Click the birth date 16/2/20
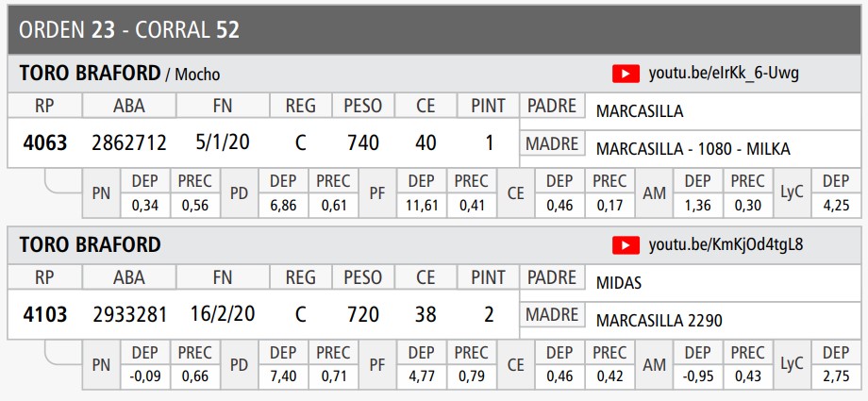 pos(222,315)
